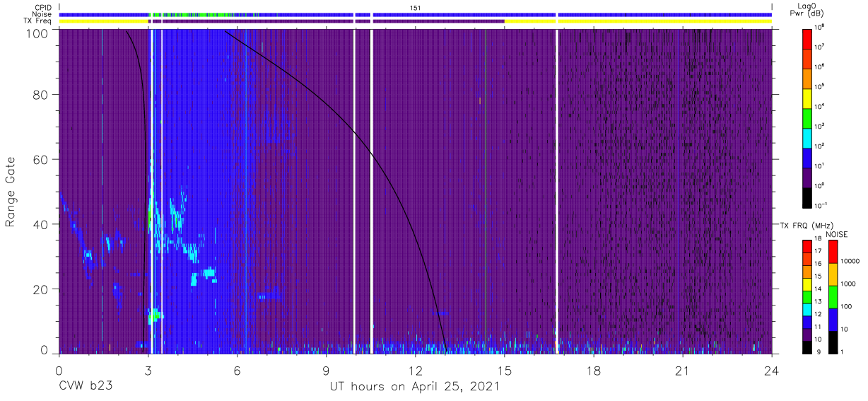Click the green 13–14 MHz TX FRQ segment
The image size is (868, 401).
(x=807, y=296)
